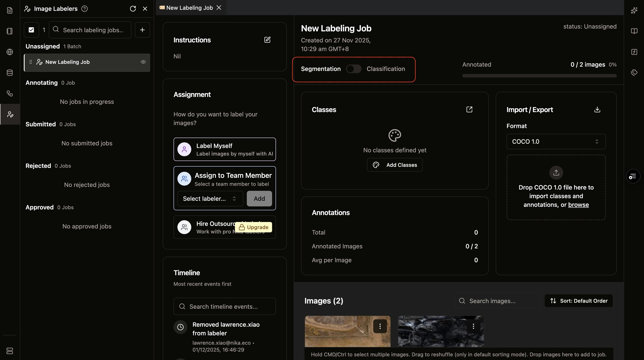Image resolution: width=644 pixels, height=360 pixels.
Task: Click the Import / Export download icon
Action: pos(597,109)
